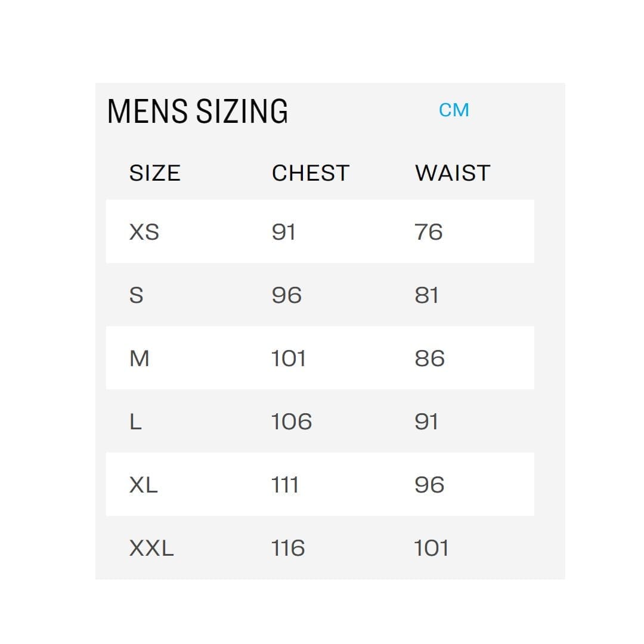The image size is (644, 644).
Task: Select the XL size label
Action: click(x=144, y=485)
